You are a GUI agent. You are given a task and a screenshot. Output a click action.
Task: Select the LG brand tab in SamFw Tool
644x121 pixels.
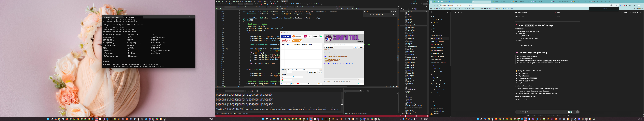click(x=307, y=36)
